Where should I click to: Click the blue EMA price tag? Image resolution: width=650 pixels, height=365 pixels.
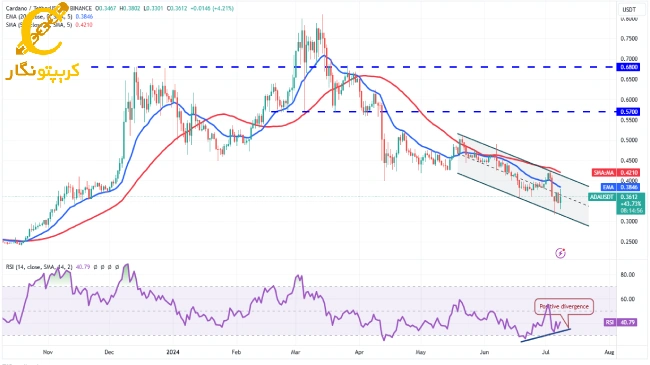pyautogui.click(x=620, y=187)
